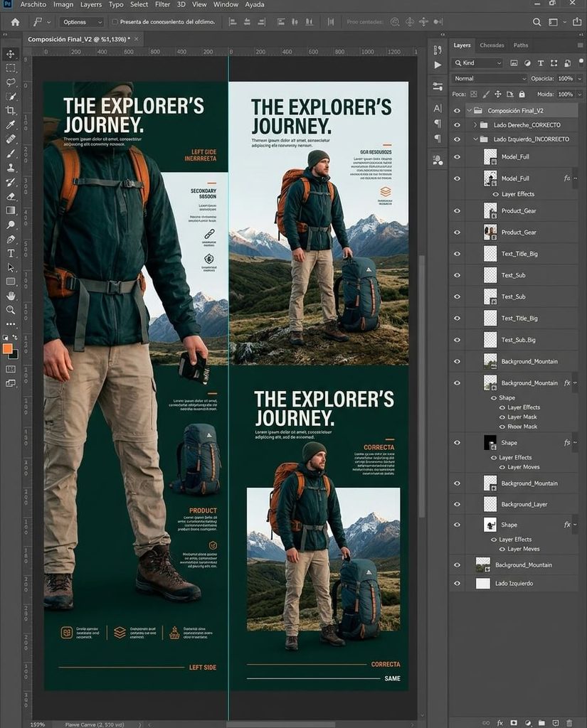Open the Kind filter dropdown
Viewport: 587px width, 728px height.
click(477, 63)
